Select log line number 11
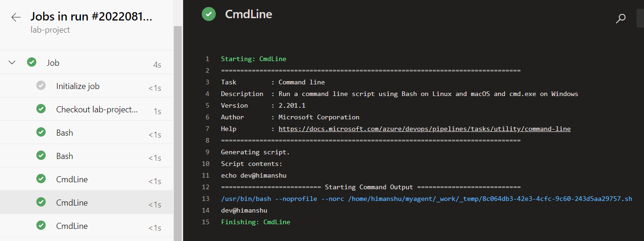644x241 pixels. [206, 175]
